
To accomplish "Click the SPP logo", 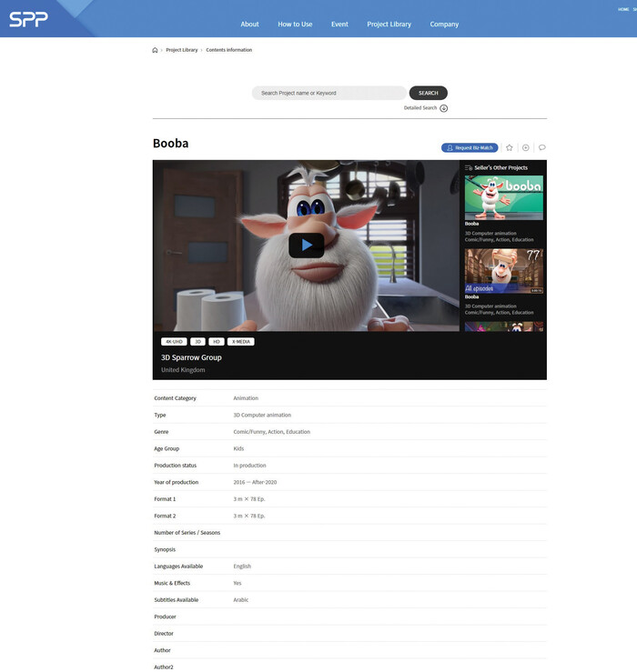I will (28, 19).
